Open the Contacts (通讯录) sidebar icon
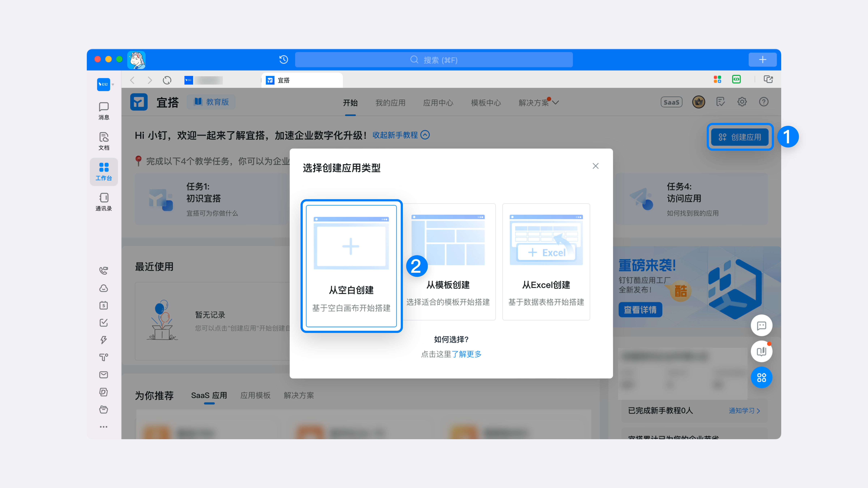The width and height of the screenshot is (868, 488). (x=104, y=202)
